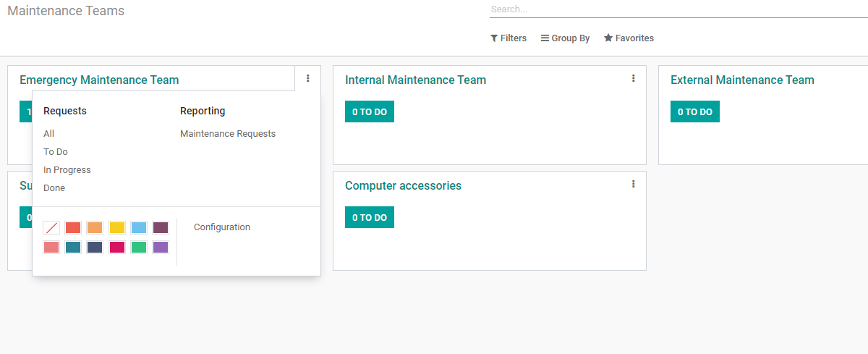Screen dimensions: 868x354
Task: Pick the dark purple color swatch
Action: click(161, 227)
